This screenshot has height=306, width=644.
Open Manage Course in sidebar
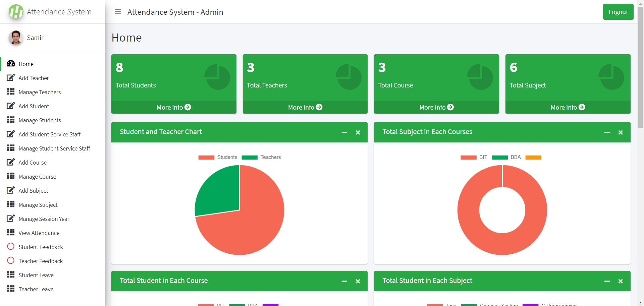53,176
